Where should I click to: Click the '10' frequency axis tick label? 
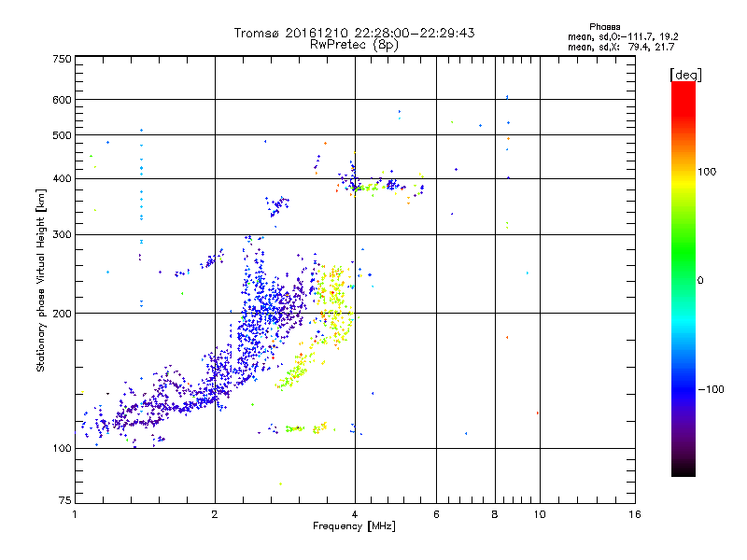point(540,514)
